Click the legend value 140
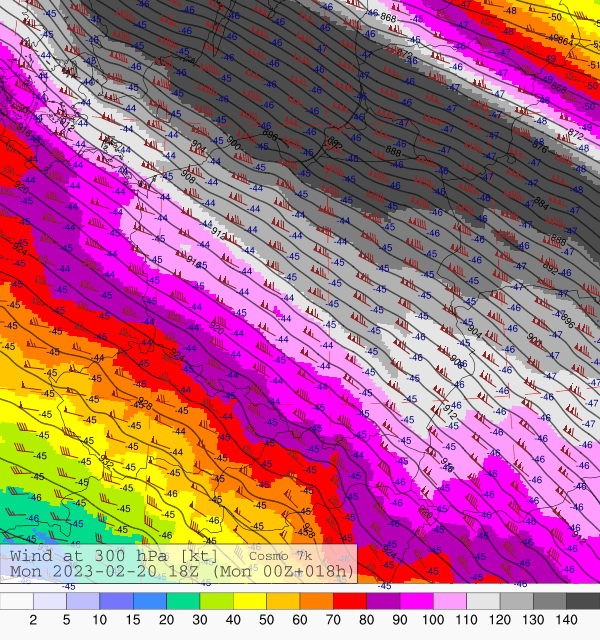600x640 pixels. [x=566, y=620]
